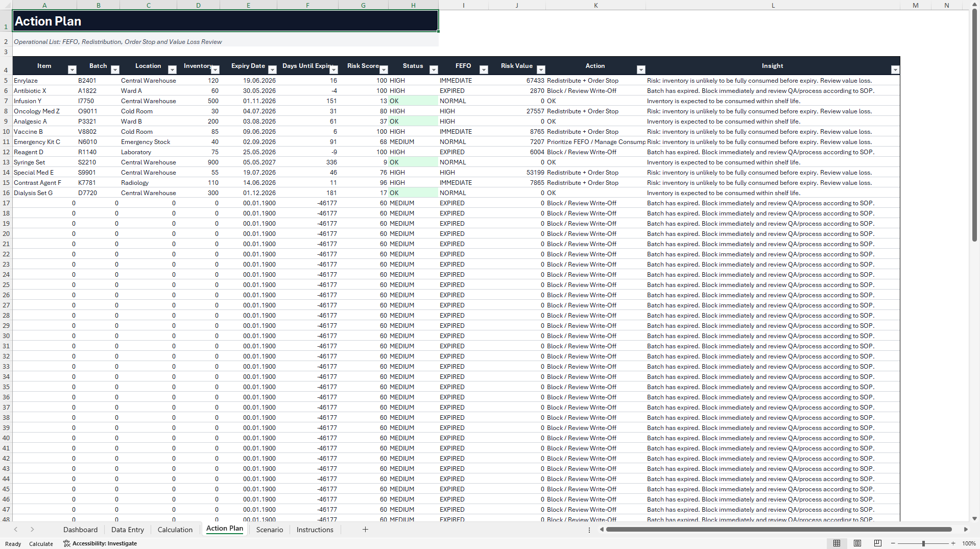Switch to Page Break Preview icon
This screenshot has width=980, height=549.
(878, 543)
